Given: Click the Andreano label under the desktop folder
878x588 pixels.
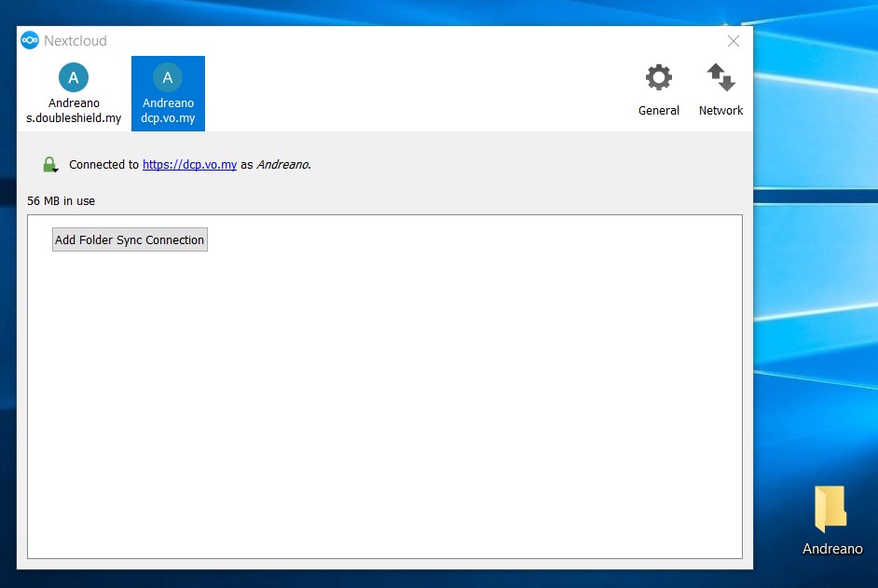Looking at the screenshot, I should [x=832, y=549].
